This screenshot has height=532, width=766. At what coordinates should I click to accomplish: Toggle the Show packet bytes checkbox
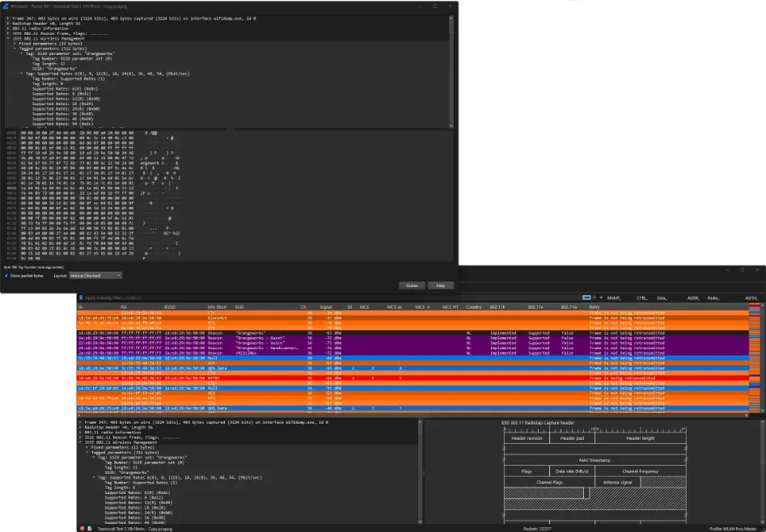pos(7,275)
